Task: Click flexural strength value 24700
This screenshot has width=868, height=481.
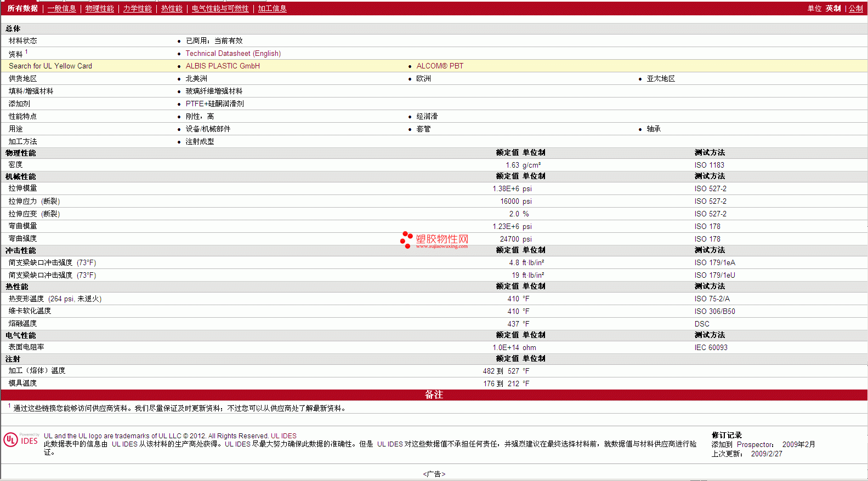Action: pyautogui.click(x=509, y=239)
